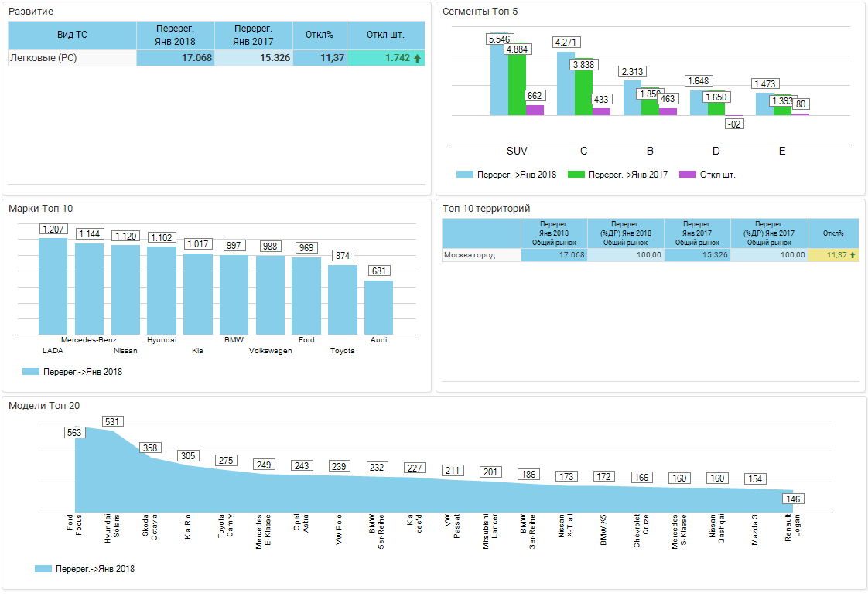Click green up arrow beside 1.742 value
Screen dimensions: 868x613
[418, 58]
